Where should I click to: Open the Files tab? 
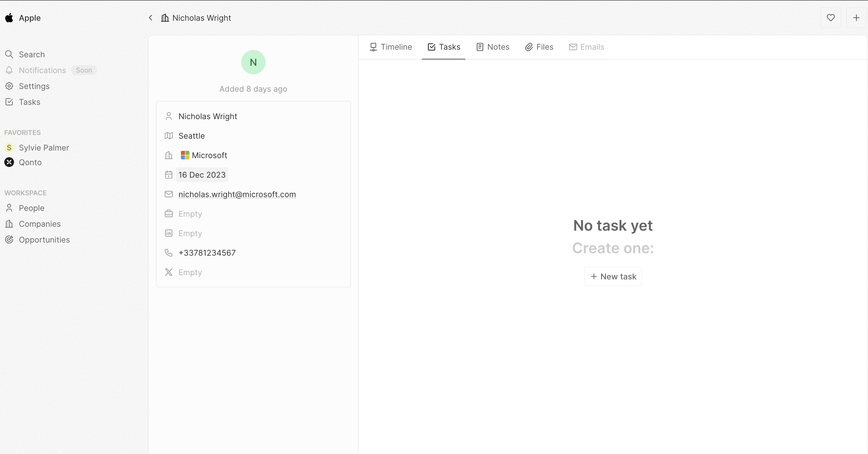pos(539,47)
